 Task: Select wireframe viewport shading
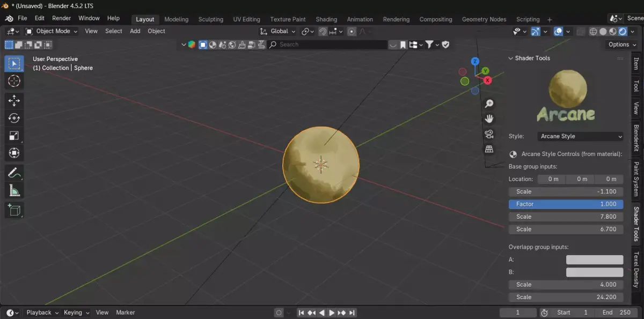tap(593, 31)
